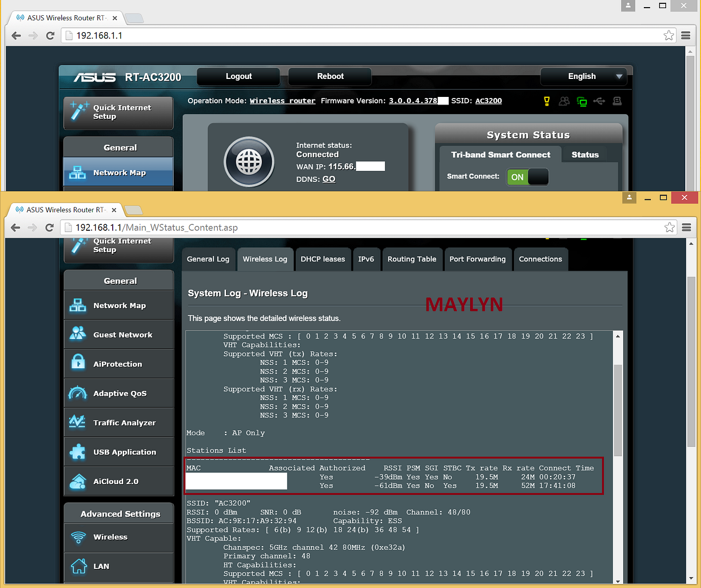
Task: Click USB status icon in header
Action: 599,101
